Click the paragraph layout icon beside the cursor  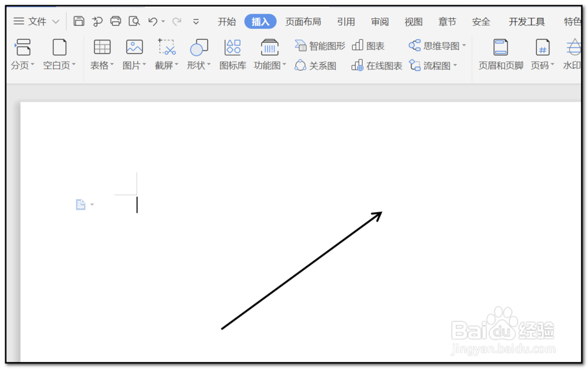tap(81, 204)
